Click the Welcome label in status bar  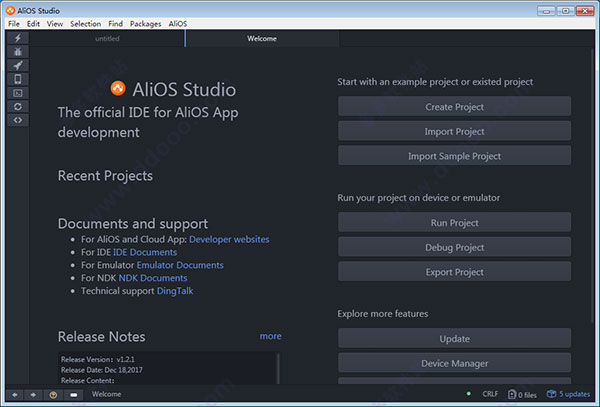click(106, 394)
